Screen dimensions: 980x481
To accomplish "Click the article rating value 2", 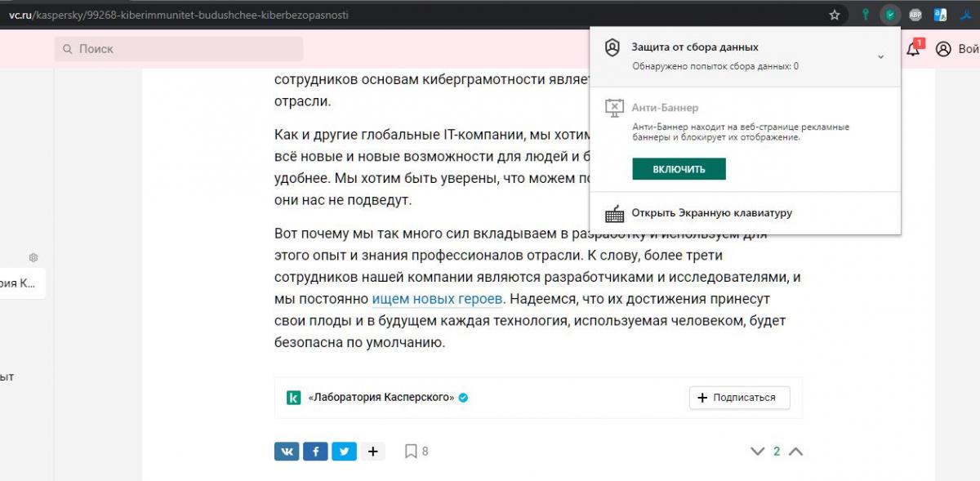I will click(777, 452).
